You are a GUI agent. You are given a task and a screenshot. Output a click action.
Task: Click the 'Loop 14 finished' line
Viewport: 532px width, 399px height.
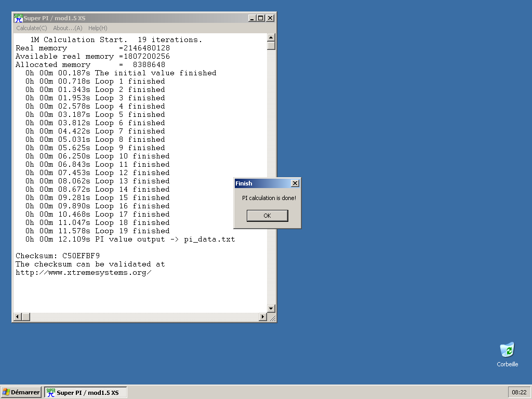coord(97,189)
